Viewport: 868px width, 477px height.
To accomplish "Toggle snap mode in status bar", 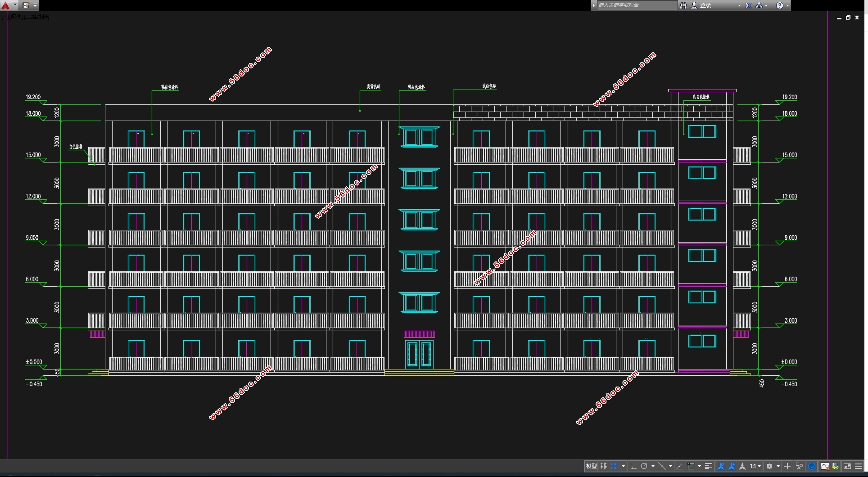I will pos(614,466).
